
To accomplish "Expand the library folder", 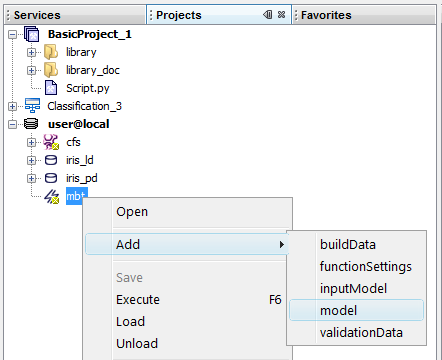I will coord(31,52).
